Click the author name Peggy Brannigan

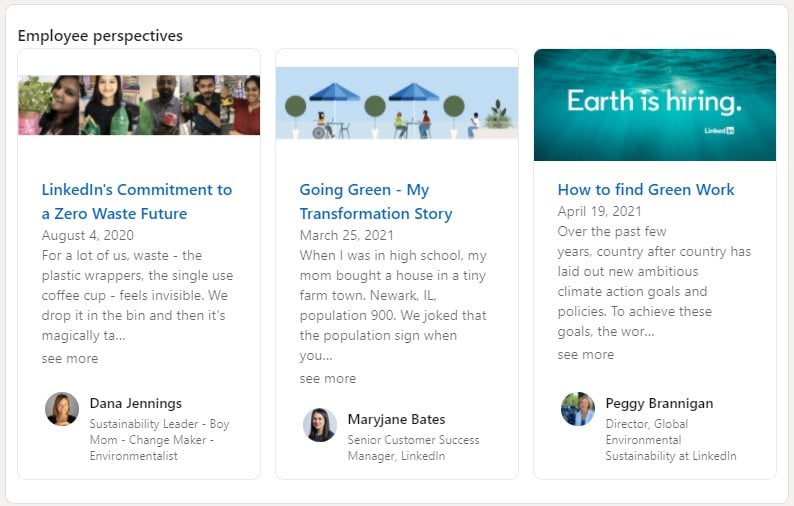point(659,403)
